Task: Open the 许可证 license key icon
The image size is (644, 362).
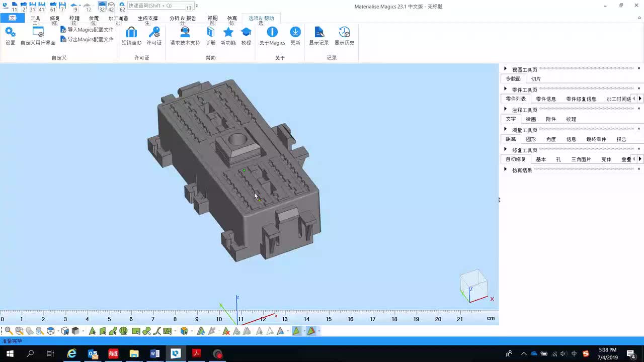Action: click(154, 32)
